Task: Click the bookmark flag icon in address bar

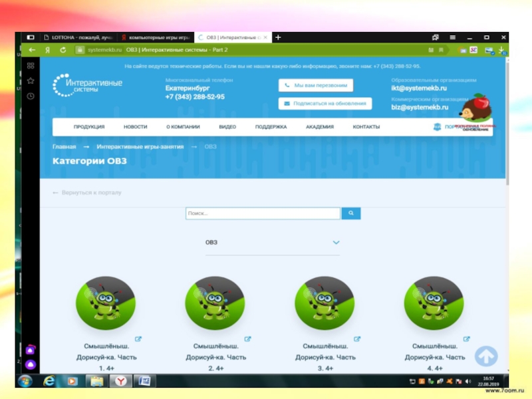Action: coord(441,50)
